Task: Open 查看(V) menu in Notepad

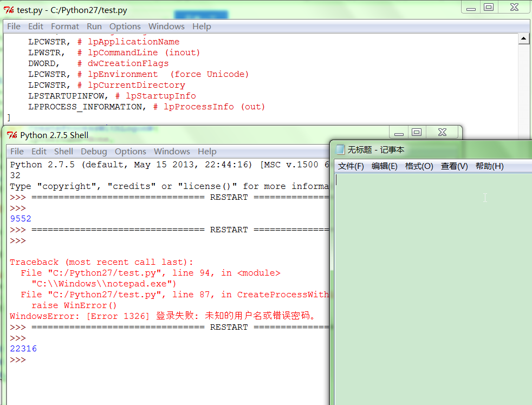Action: [x=455, y=166]
